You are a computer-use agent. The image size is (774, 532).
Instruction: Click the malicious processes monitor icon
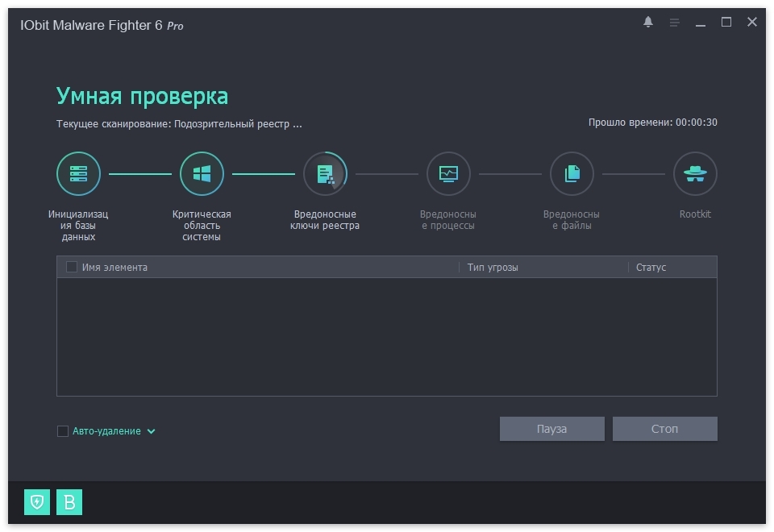(x=448, y=173)
